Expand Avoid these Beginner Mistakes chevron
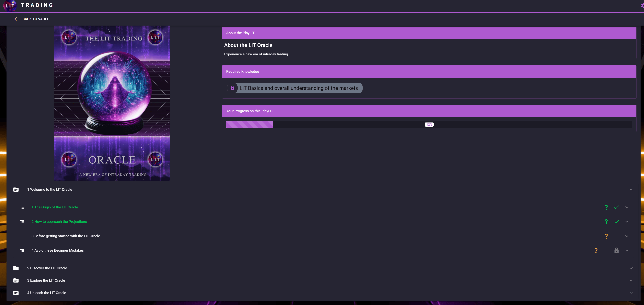 coord(627,250)
